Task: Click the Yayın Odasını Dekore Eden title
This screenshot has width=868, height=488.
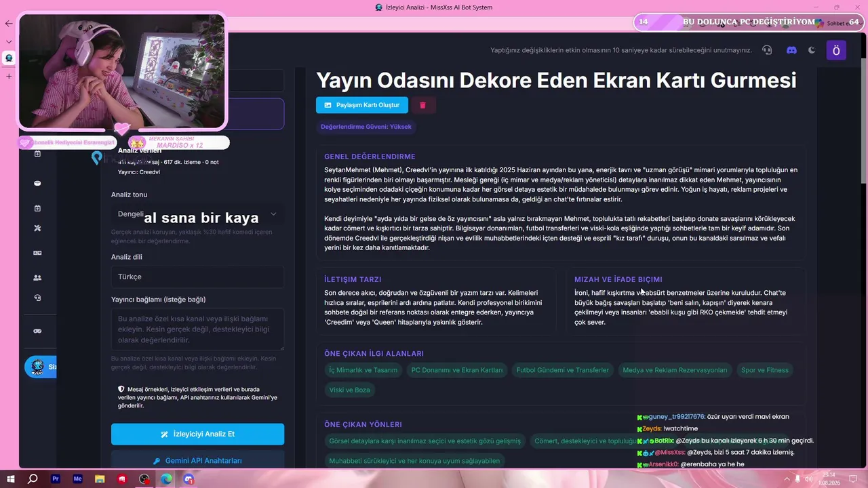Action: 556,80
